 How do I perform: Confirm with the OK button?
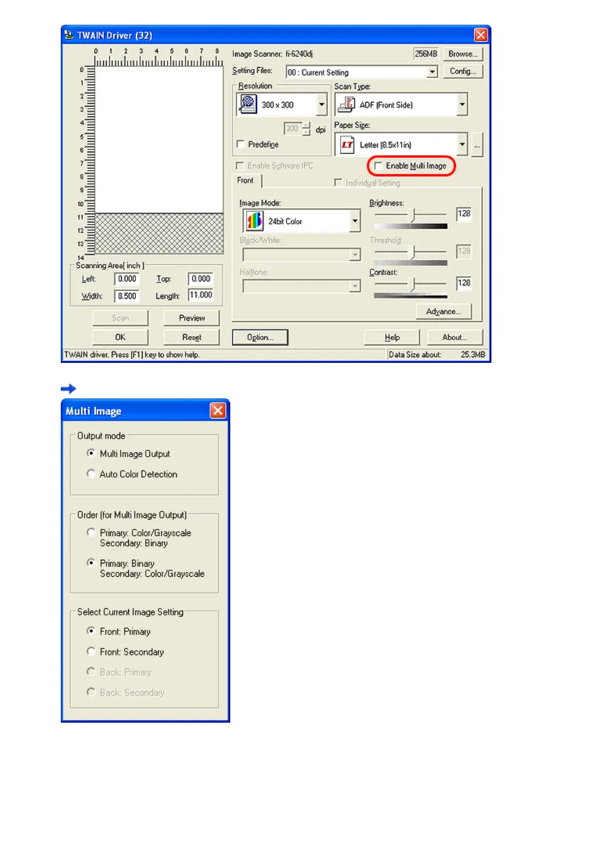pyautogui.click(x=120, y=337)
